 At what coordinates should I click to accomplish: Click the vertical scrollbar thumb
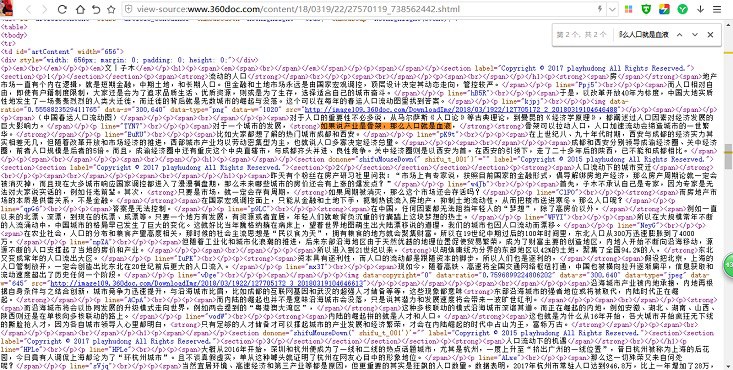(x=728, y=156)
